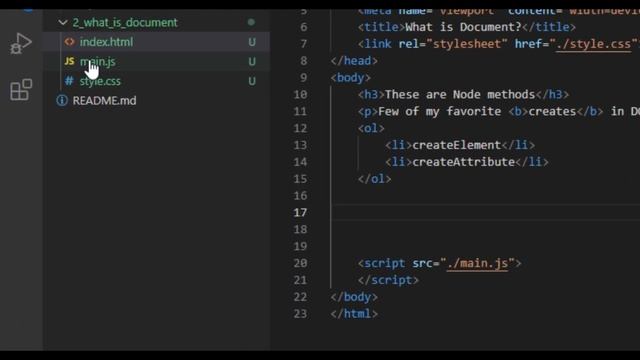Image resolution: width=640 pixels, height=360 pixels.
Task: Click the closing script tag on line 21
Action: [388, 280]
